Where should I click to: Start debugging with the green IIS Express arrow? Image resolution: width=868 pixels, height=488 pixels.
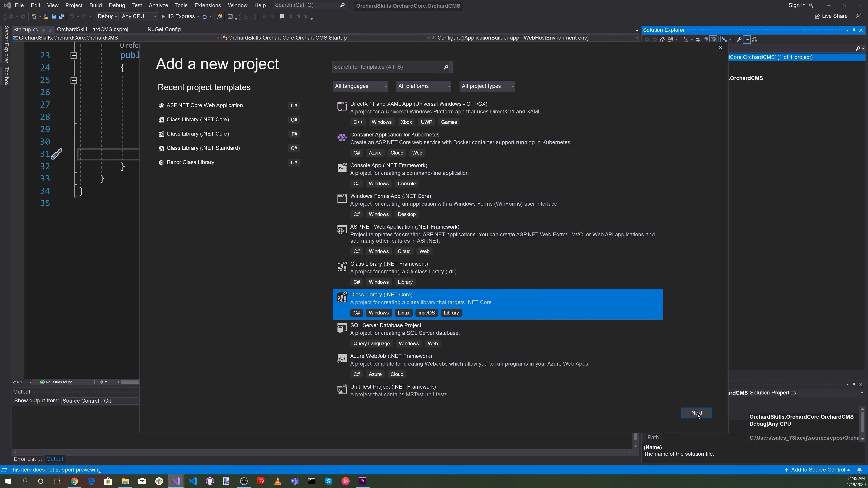tap(163, 16)
